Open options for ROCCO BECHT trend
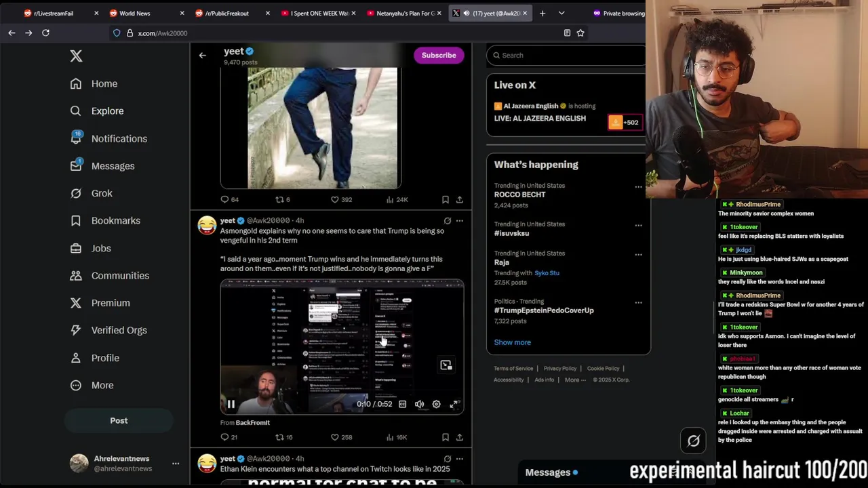Image resolution: width=868 pixels, height=488 pixels. tap(638, 186)
